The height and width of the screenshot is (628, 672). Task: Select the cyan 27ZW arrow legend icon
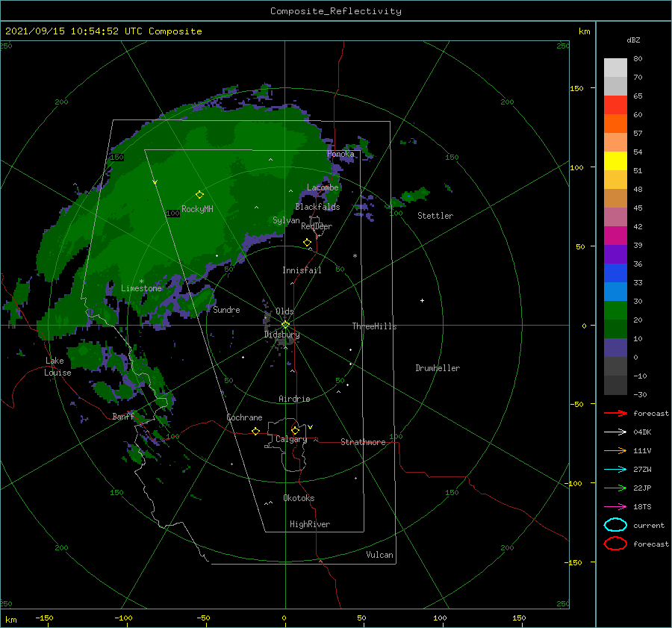pyautogui.click(x=615, y=470)
